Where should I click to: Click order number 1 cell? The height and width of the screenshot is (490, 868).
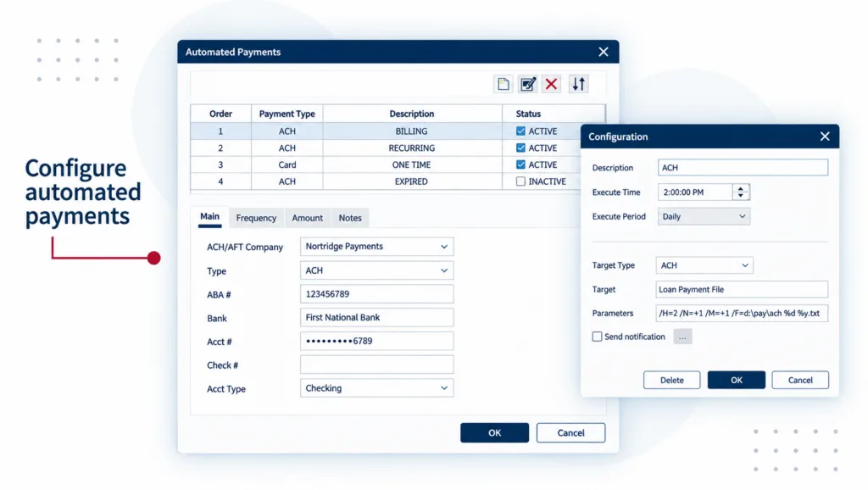point(220,131)
